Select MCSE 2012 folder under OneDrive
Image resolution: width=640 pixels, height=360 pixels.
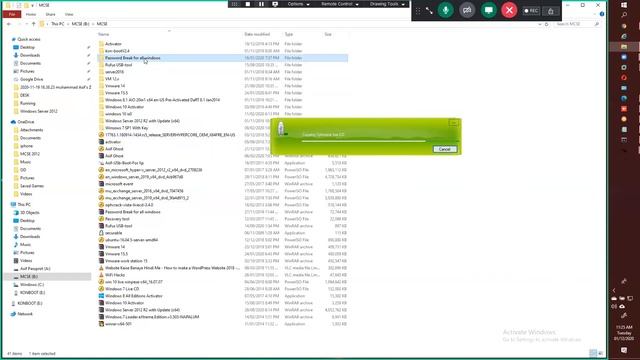29,154
